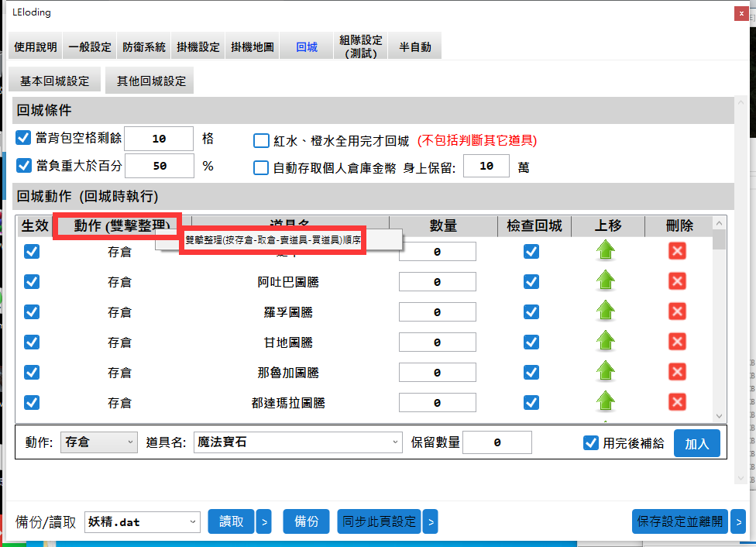The width and height of the screenshot is (756, 547).
Task: Toggle the 用完後補給 checkbox
Action: 590,443
